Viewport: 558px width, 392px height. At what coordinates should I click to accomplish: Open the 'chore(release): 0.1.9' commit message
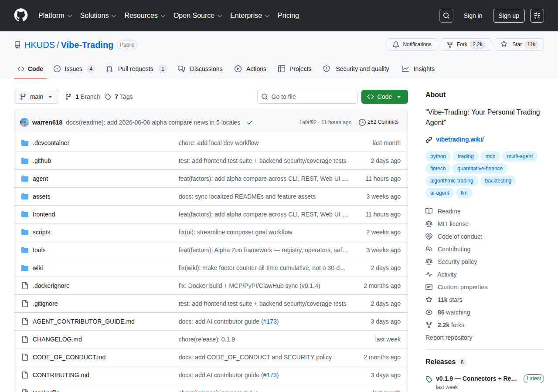tap(207, 339)
